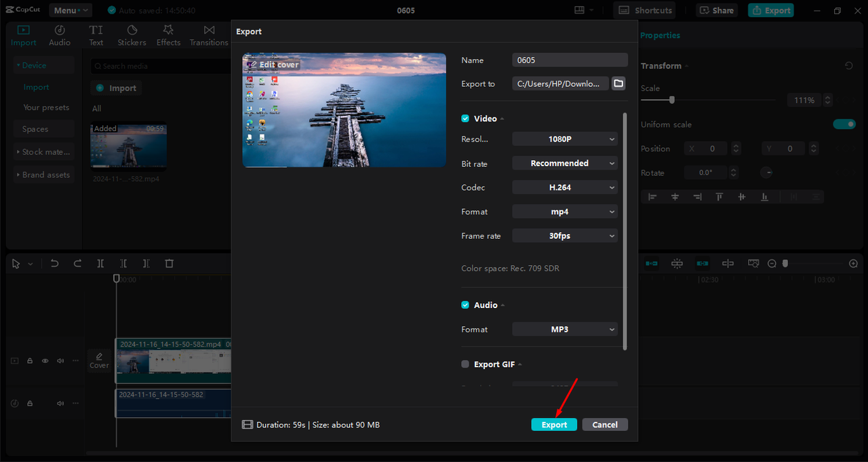868x462 pixels.
Task: Click the Cover pencil icon on the track
Action: (x=99, y=357)
